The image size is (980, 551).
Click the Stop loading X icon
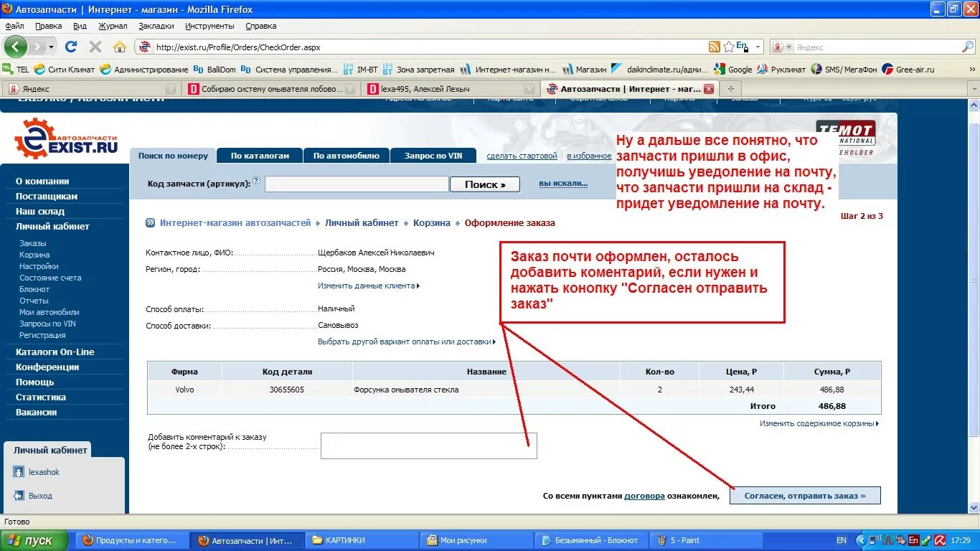click(95, 47)
